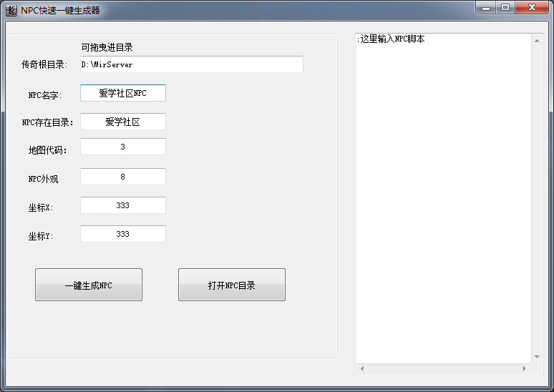This screenshot has width=554, height=392.
Task: Click the 地图代码 label
Action: pyautogui.click(x=47, y=150)
